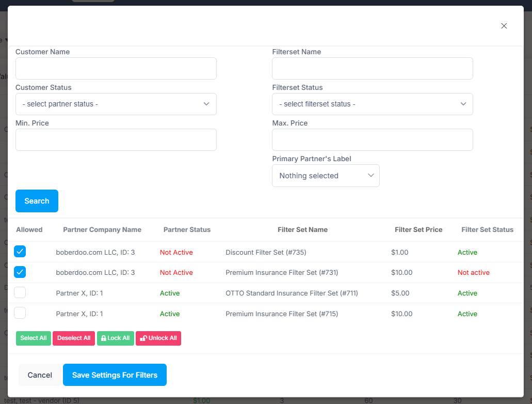
Task: Open the Customer Status dropdown
Action: (x=116, y=104)
